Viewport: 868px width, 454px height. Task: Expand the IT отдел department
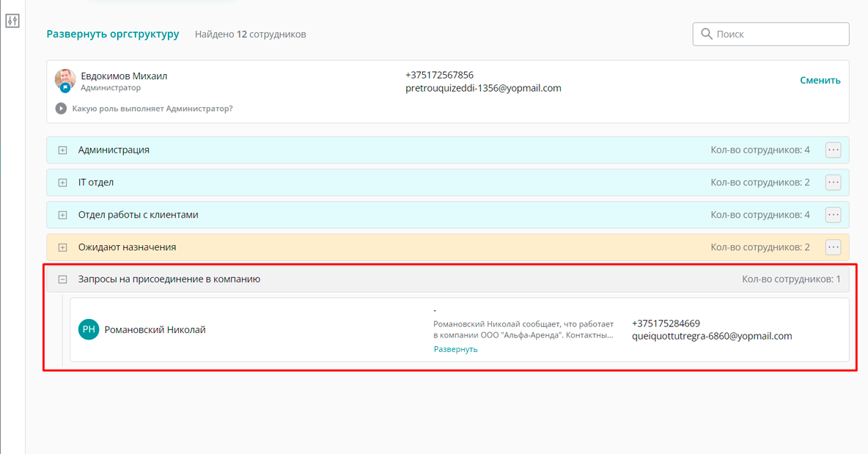click(x=62, y=182)
